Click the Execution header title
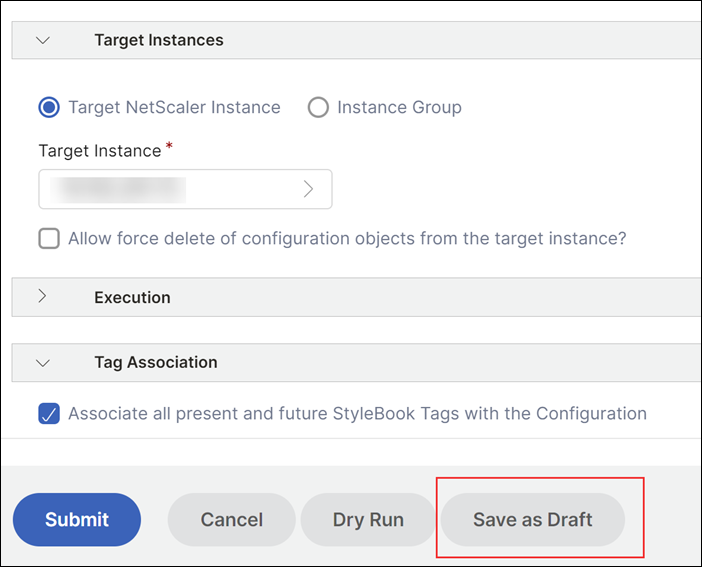702x567 pixels. click(x=132, y=297)
